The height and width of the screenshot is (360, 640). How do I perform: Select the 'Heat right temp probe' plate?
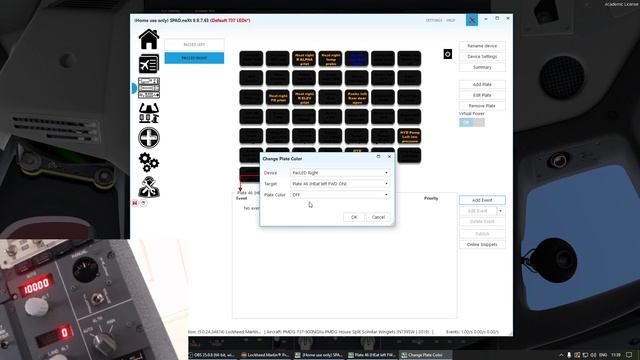(330, 59)
